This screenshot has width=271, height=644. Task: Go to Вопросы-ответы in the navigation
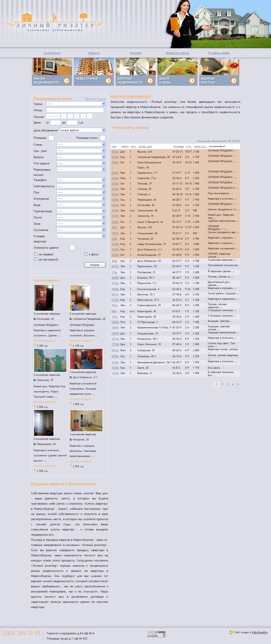pos(177,53)
